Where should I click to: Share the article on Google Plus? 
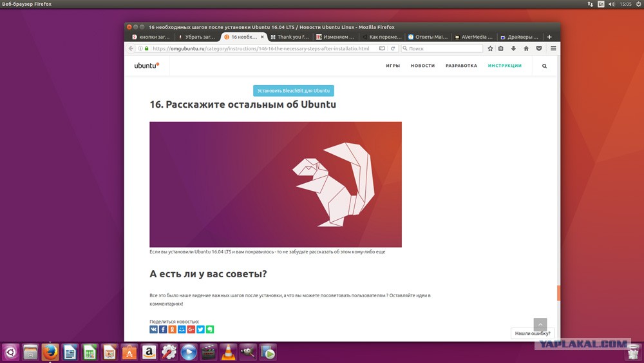pos(191,329)
